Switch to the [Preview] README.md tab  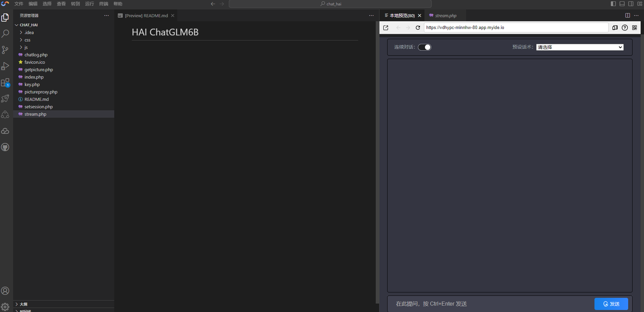pyautogui.click(x=146, y=16)
